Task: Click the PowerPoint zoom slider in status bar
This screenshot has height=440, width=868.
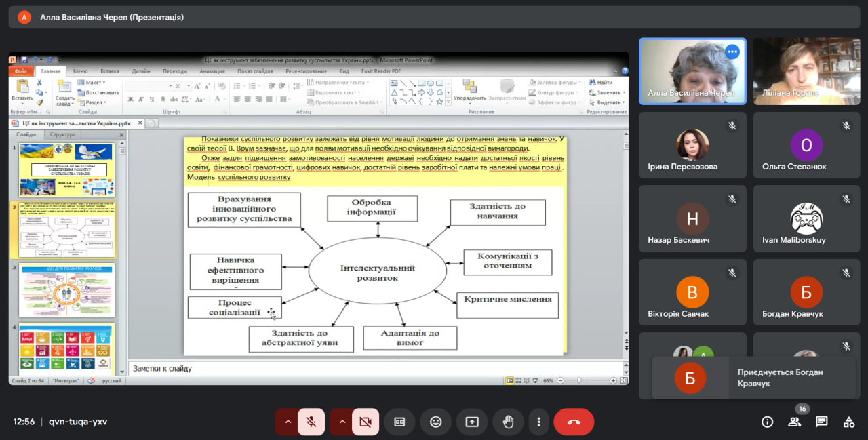Action: pyautogui.click(x=578, y=380)
